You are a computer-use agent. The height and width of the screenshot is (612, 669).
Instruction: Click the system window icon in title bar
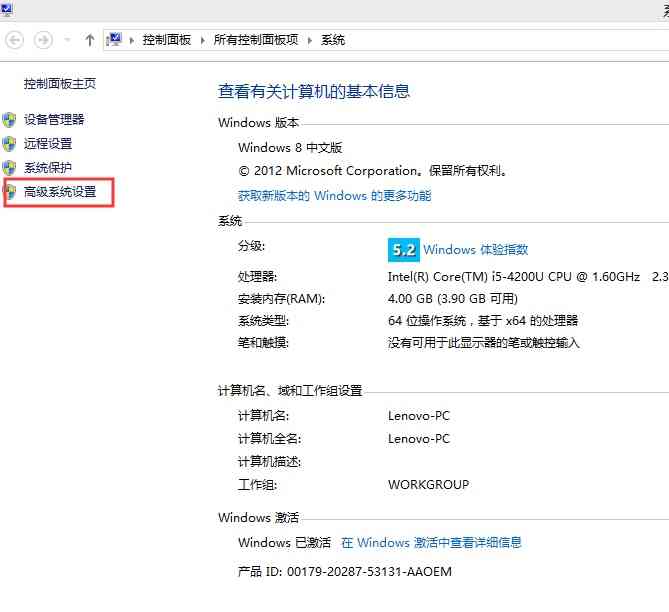pos(7,9)
